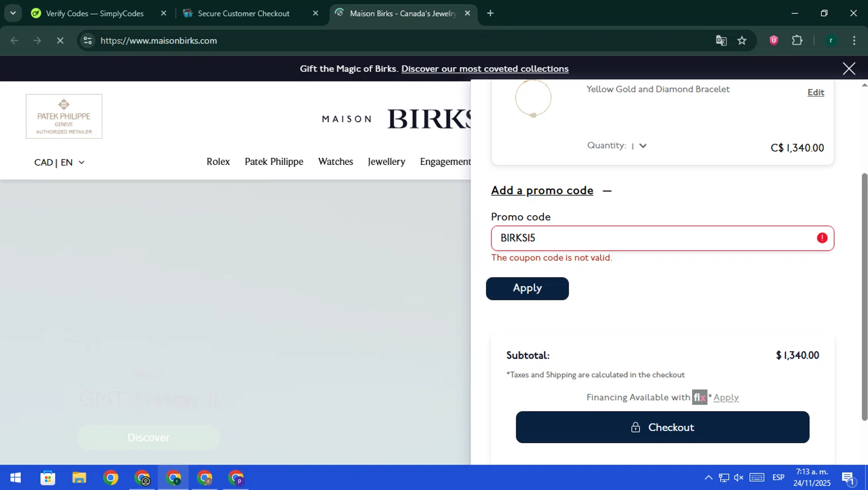The height and width of the screenshot is (490, 868).
Task: Open the Engagement menu
Action: 446,161
